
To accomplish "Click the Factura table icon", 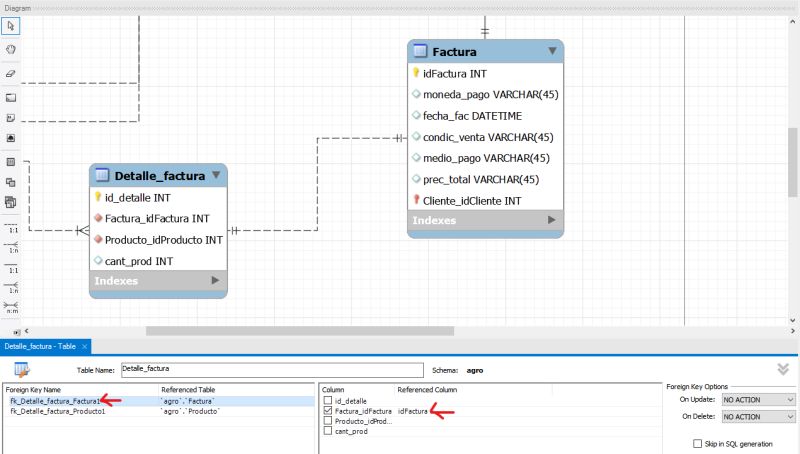I will 420,51.
